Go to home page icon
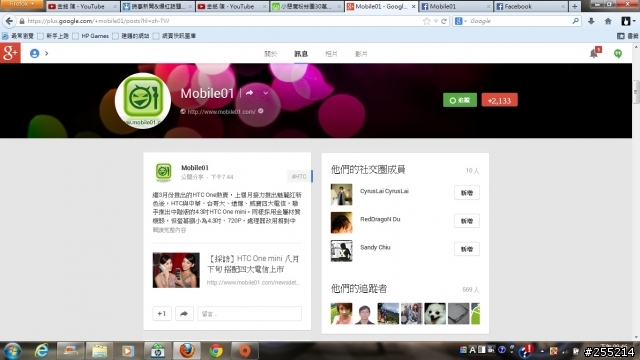The image size is (640, 360). pyautogui.click(x=608, y=21)
